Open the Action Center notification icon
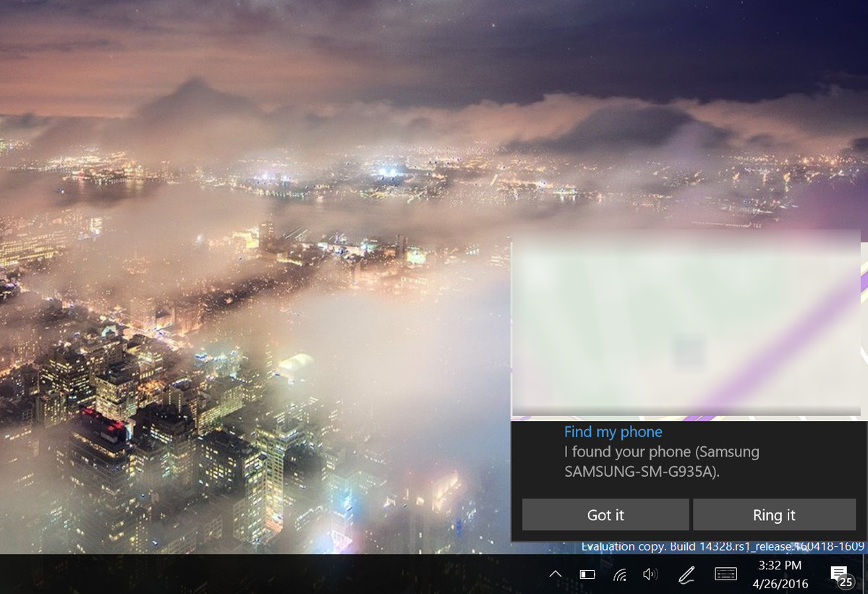 (838, 574)
